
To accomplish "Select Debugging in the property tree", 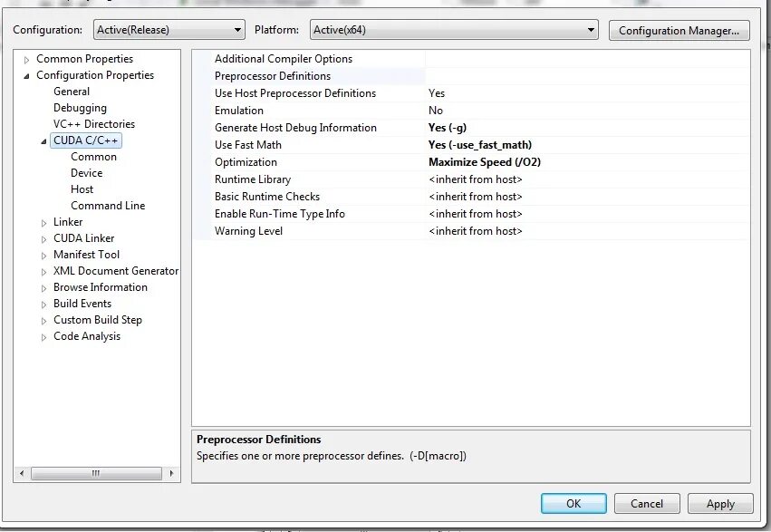I will tap(80, 108).
